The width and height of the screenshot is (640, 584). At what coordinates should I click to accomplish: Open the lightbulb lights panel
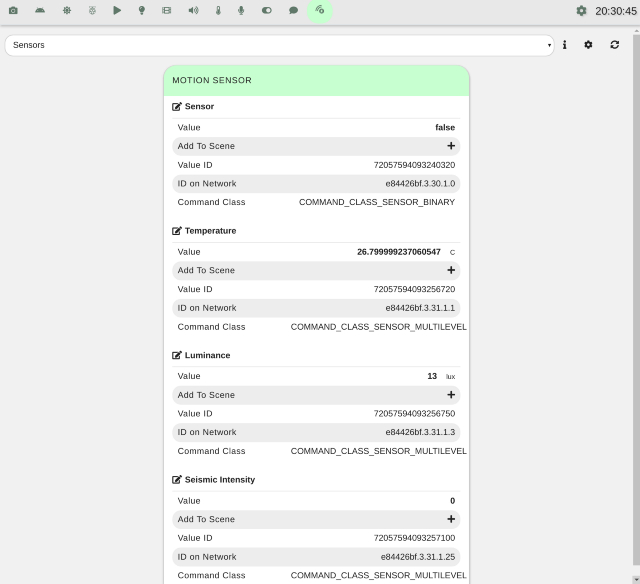pyautogui.click(x=141, y=10)
